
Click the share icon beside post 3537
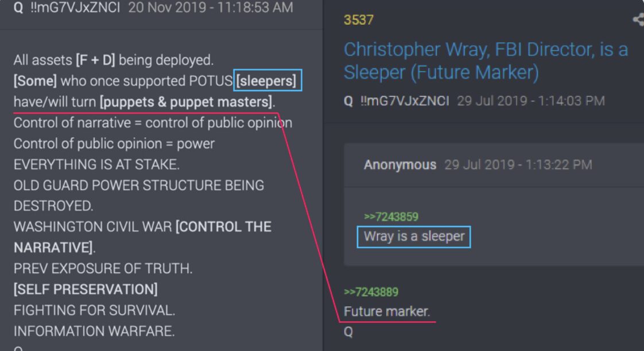click(639, 19)
